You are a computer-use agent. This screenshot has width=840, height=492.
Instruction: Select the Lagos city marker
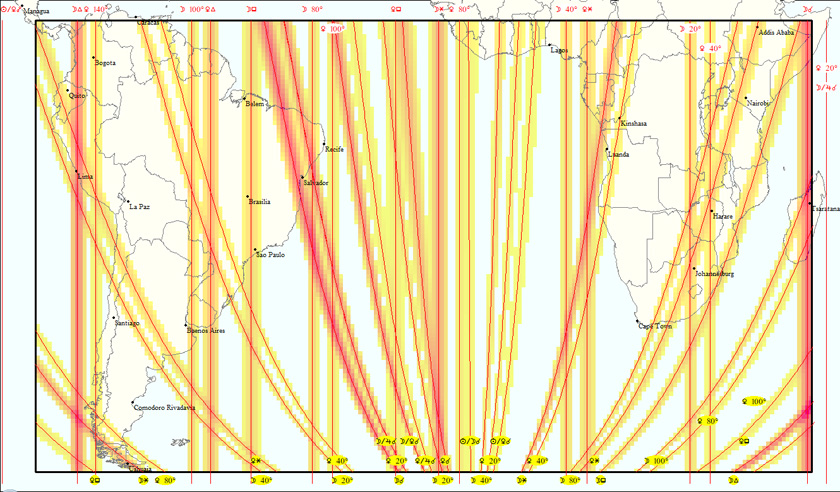[549, 45]
